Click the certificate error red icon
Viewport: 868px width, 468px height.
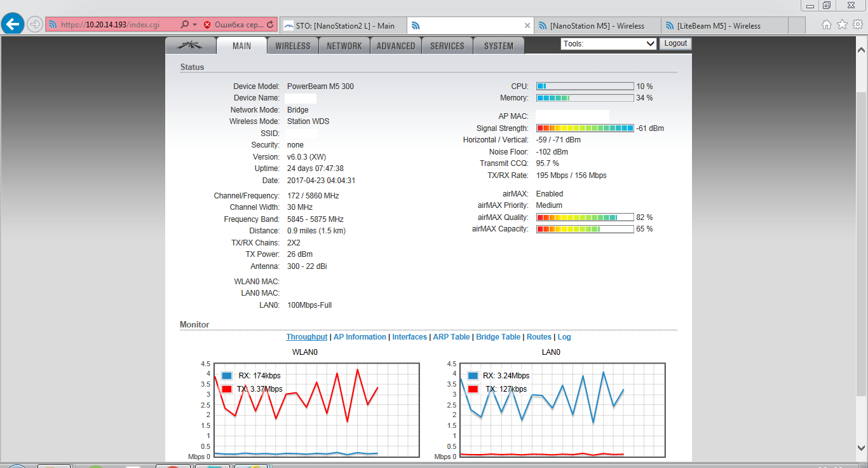207,25
